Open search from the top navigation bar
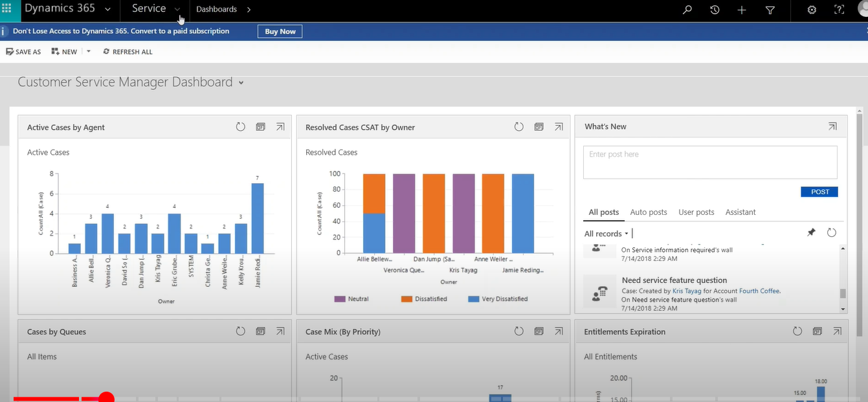 (x=687, y=10)
